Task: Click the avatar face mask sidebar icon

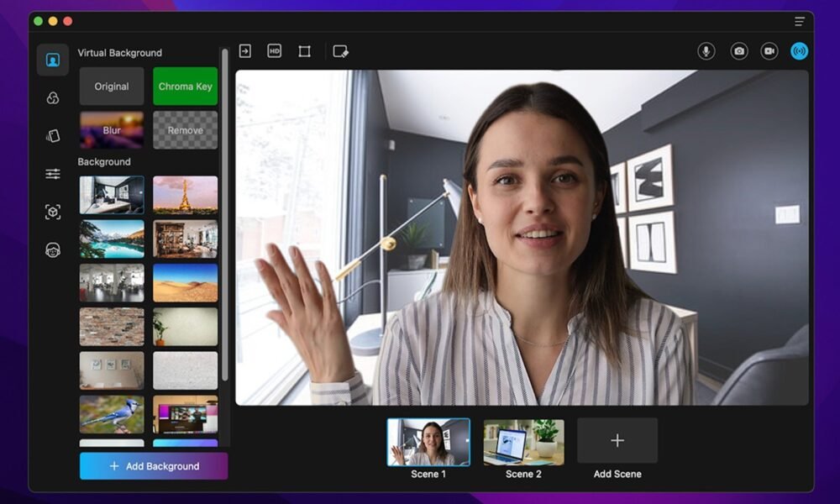Action: (x=53, y=249)
